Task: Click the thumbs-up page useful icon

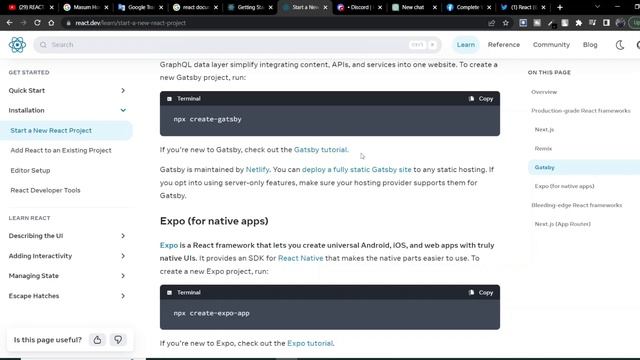Action: (x=97, y=340)
